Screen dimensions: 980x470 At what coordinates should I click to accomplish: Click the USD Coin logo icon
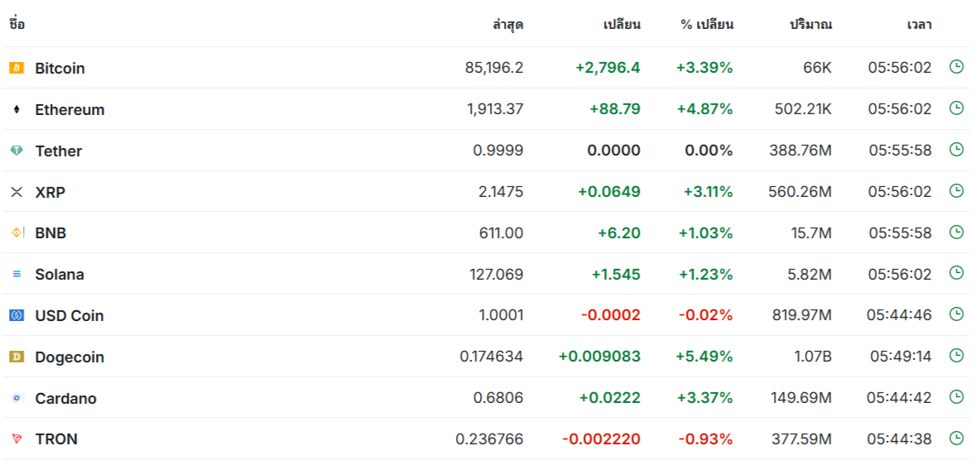17,315
